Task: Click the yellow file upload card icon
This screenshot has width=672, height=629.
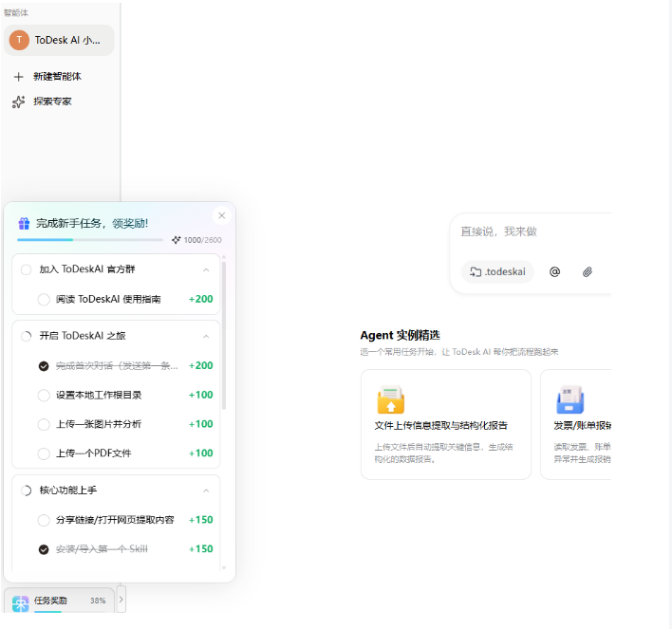Action: pos(390,399)
